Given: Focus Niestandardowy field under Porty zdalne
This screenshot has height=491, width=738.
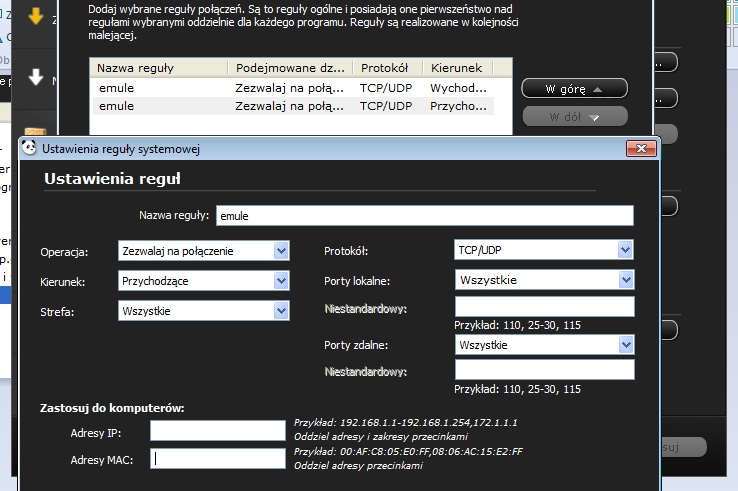Looking at the screenshot, I should coord(544,370).
